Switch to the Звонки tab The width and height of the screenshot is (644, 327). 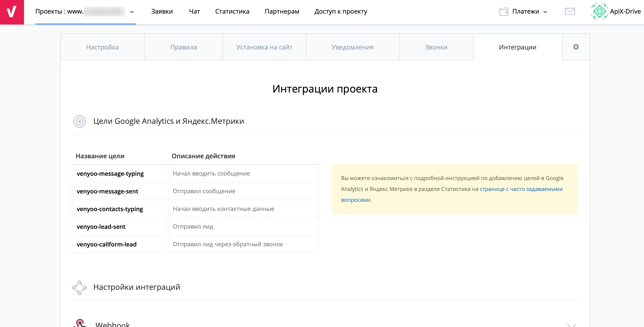(436, 47)
